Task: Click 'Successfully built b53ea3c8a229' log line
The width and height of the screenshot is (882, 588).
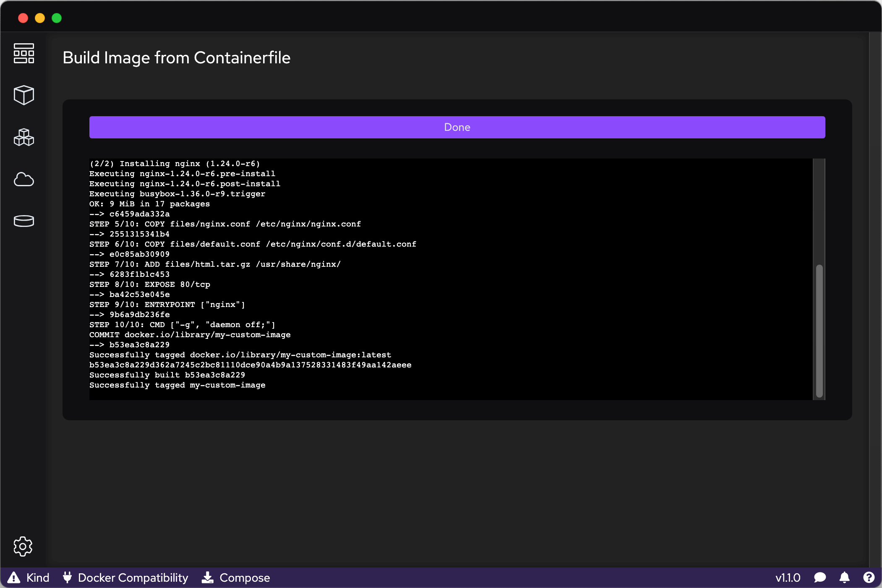Action: pos(167,375)
